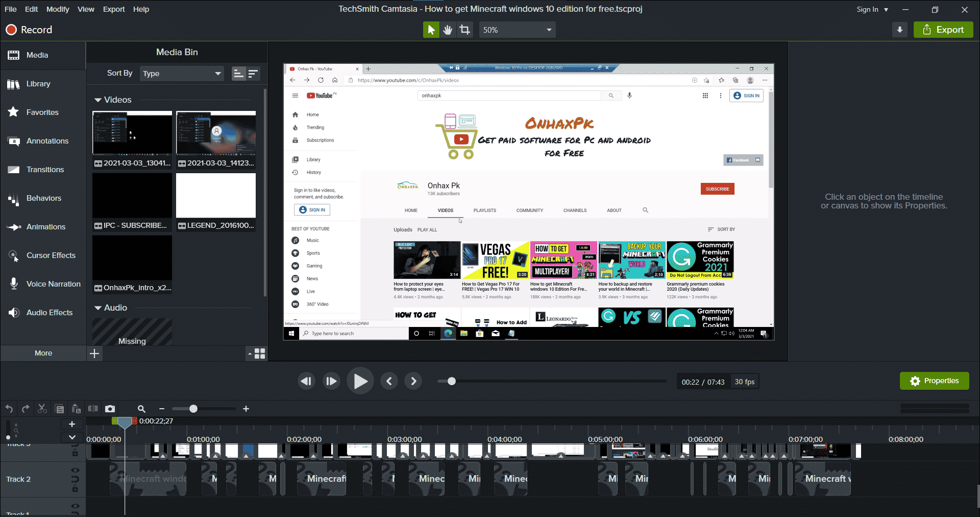Click the timeline magnifier zoom icon
This screenshot has width=980, height=517.
click(141, 409)
